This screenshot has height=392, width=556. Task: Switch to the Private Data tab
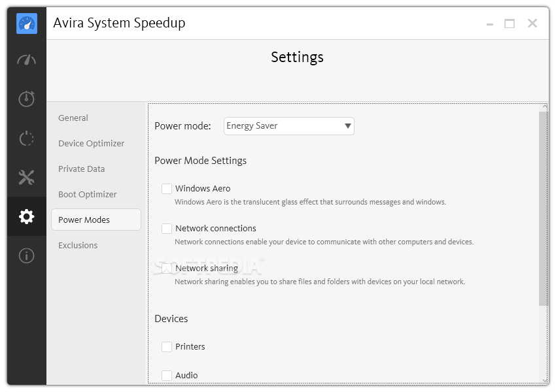pos(82,169)
